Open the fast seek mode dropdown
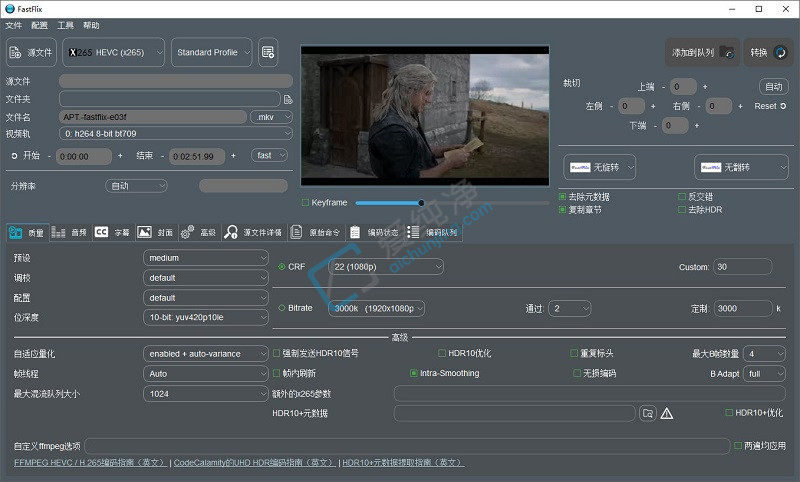 [269, 156]
